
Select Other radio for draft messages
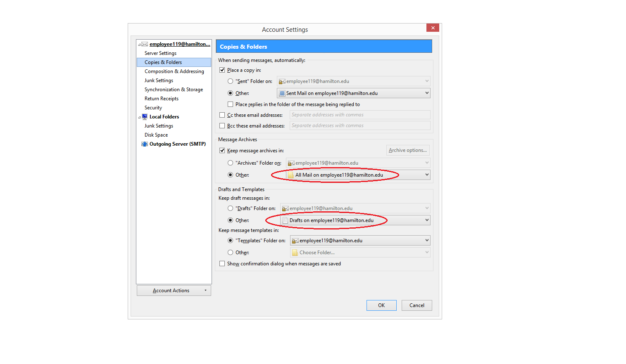click(231, 220)
